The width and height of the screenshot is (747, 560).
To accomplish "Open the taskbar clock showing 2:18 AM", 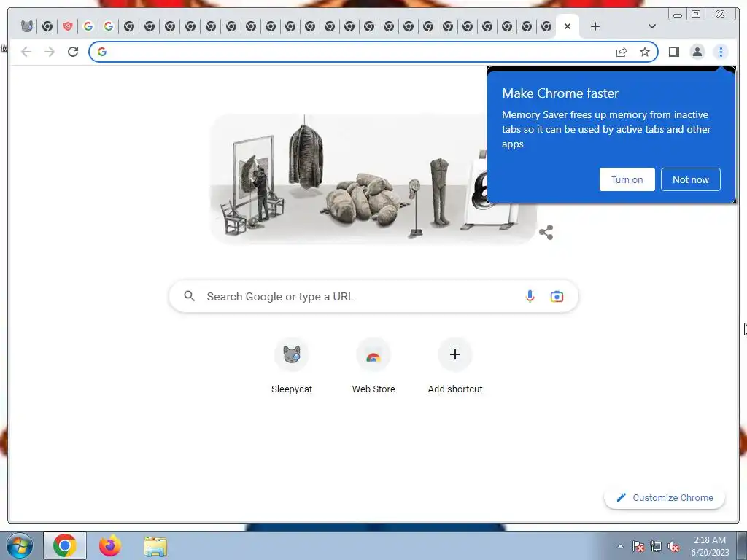I will tap(710, 546).
